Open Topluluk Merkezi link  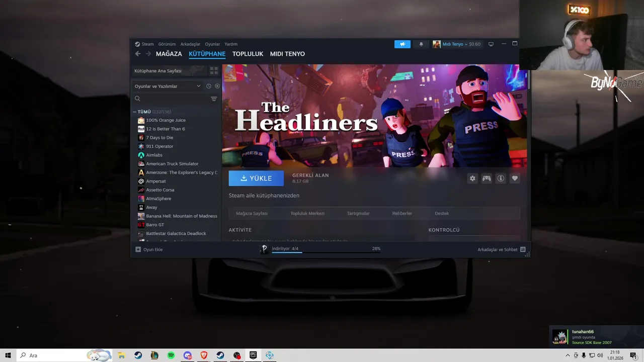pos(307,213)
